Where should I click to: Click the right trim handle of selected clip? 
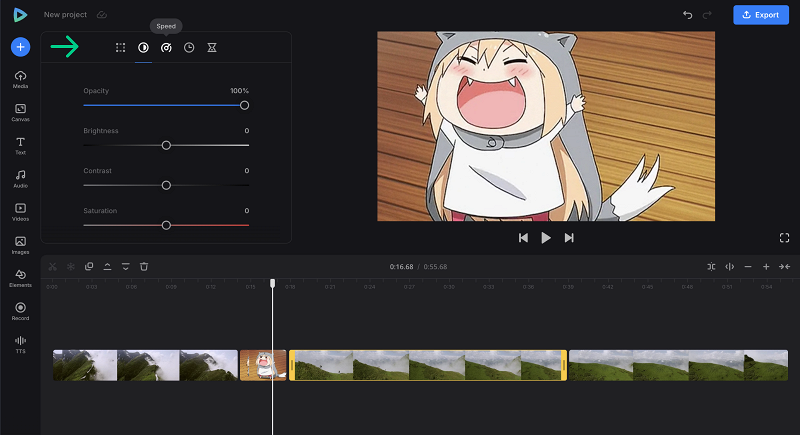point(564,365)
